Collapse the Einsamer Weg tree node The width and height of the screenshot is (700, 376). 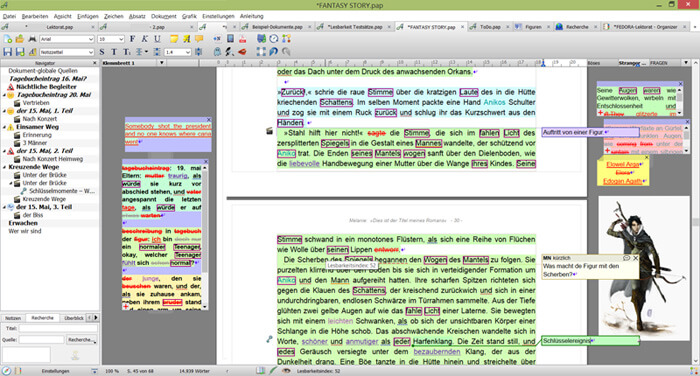(4, 127)
